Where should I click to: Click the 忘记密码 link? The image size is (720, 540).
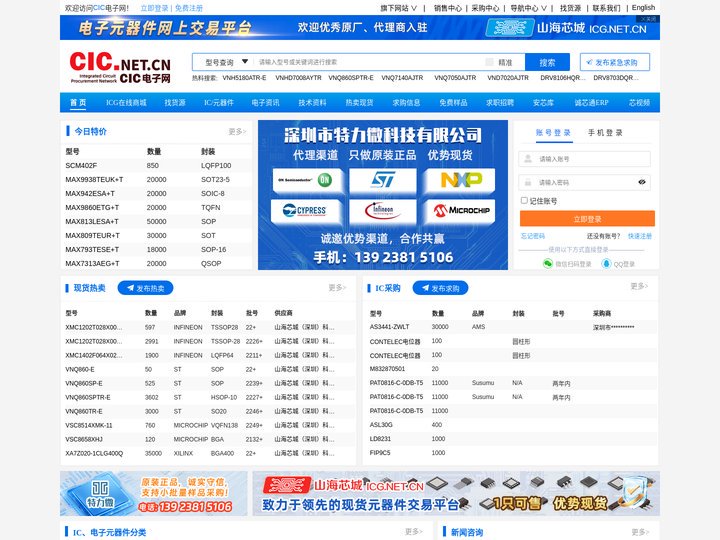click(x=533, y=236)
